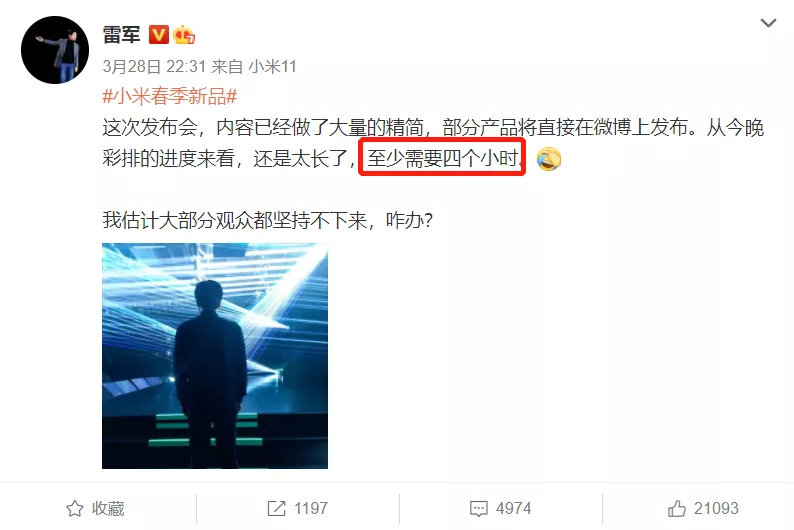
Task: Click the 21093 like count
Action: [x=716, y=508]
